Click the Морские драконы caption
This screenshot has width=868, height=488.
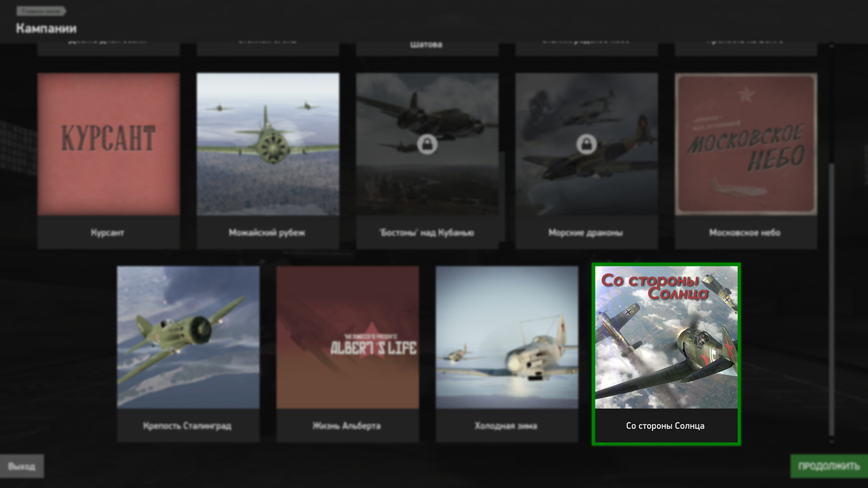586,232
